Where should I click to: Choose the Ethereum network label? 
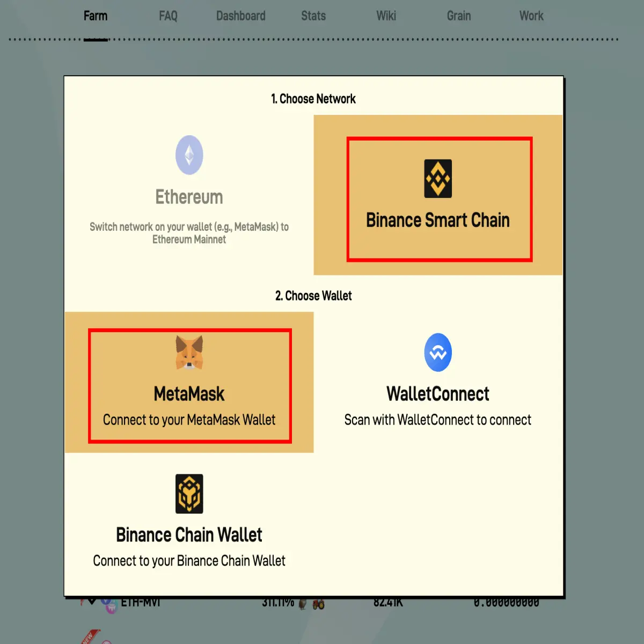point(189,197)
